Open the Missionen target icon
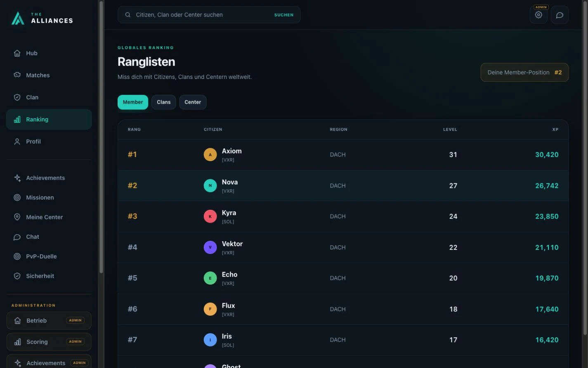Screen dimensions: 588x368 pyautogui.click(x=17, y=197)
